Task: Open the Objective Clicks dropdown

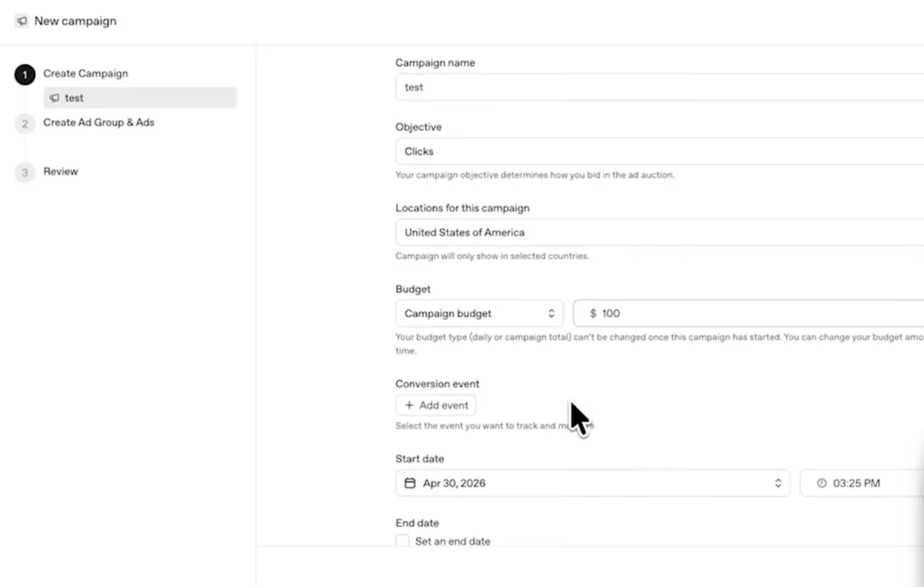Action: click(x=660, y=151)
